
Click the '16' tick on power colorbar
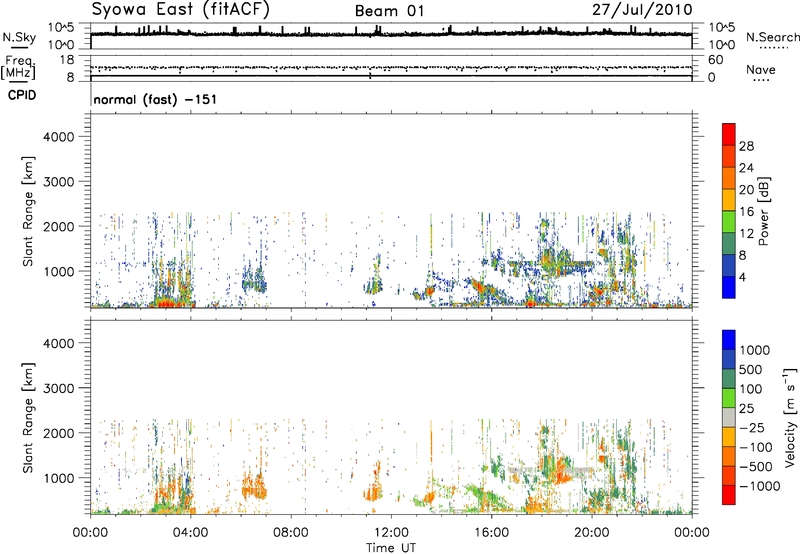pos(746,212)
